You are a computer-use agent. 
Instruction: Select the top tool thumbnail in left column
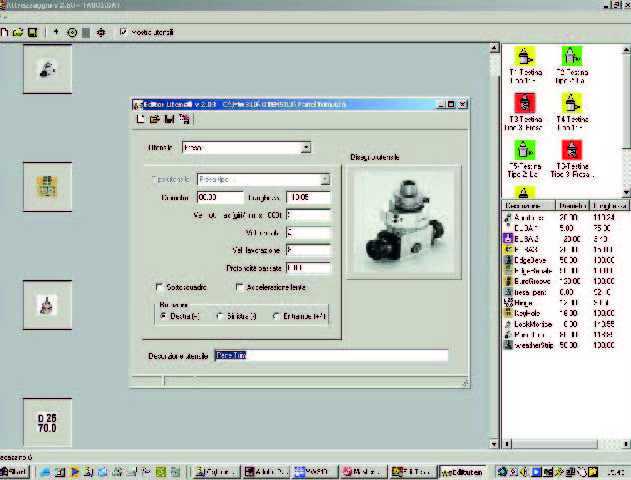coord(47,69)
